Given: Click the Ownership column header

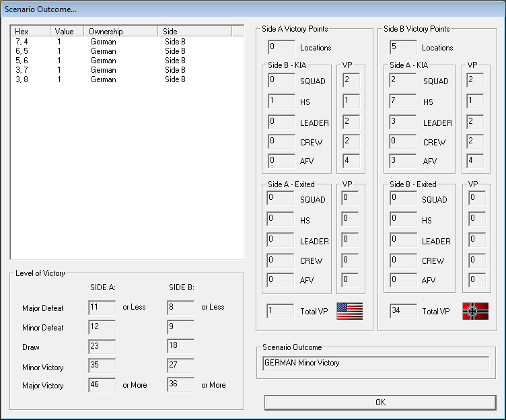Looking at the screenshot, I should tap(120, 32).
